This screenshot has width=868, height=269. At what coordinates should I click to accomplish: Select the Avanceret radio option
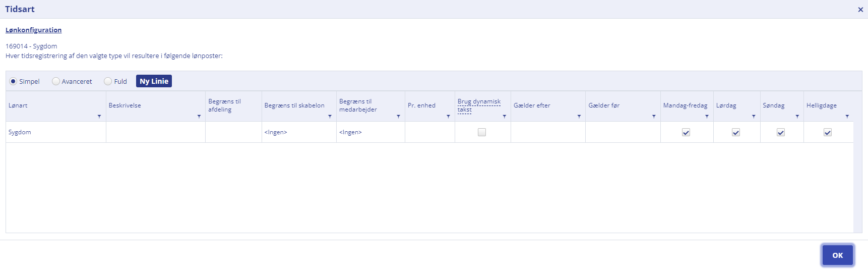click(56, 81)
